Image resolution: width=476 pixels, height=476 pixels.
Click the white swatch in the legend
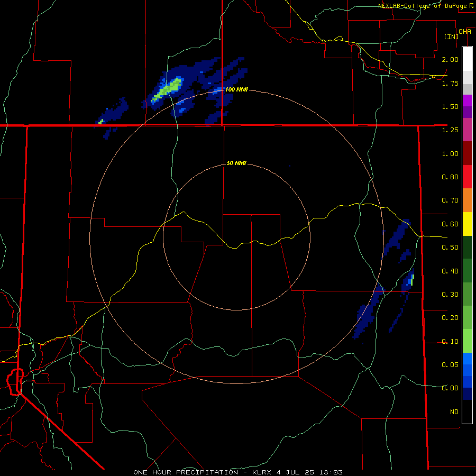coord(467,59)
